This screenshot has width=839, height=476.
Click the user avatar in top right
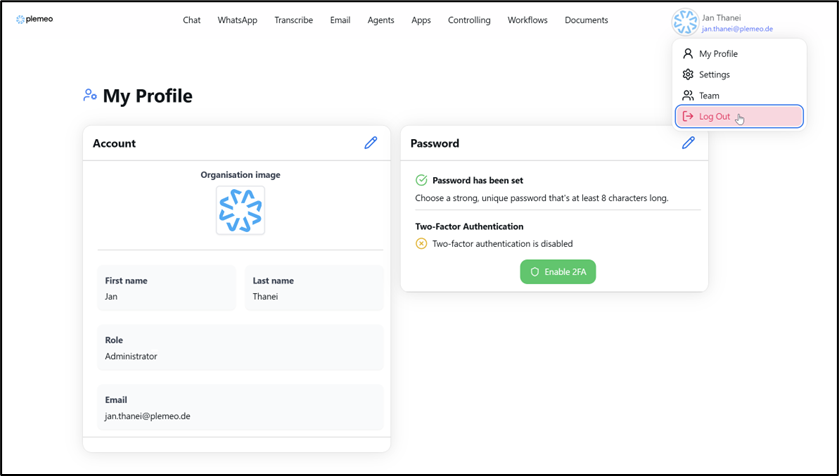coord(685,23)
